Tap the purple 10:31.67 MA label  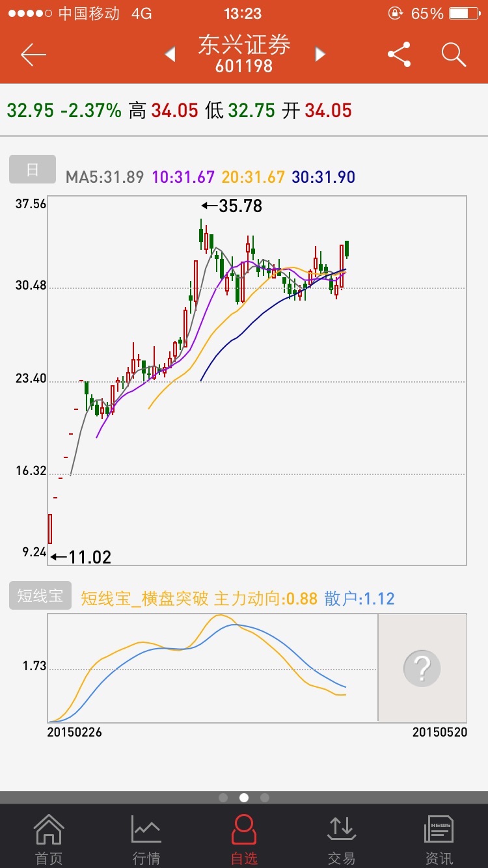[183, 177]
